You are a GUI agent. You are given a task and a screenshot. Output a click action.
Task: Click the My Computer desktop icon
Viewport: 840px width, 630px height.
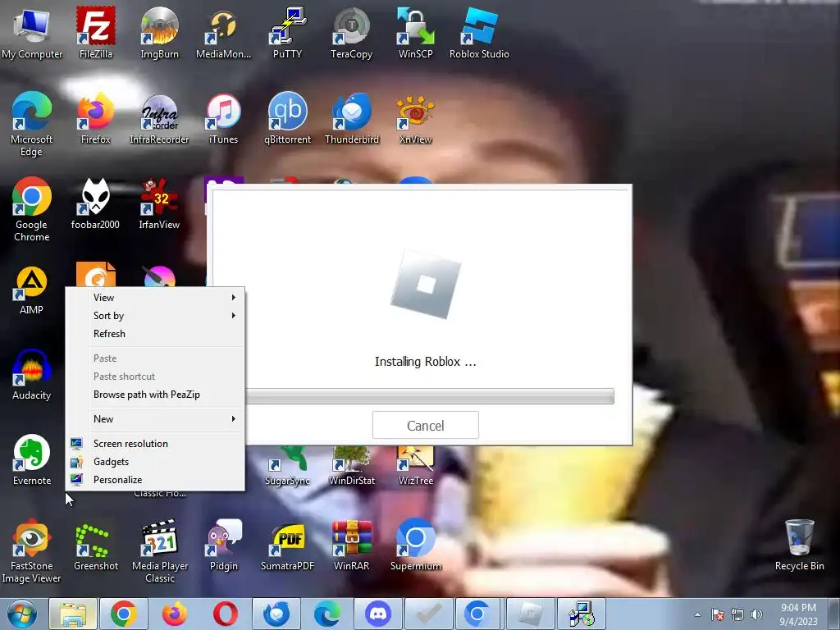point(32,32)
